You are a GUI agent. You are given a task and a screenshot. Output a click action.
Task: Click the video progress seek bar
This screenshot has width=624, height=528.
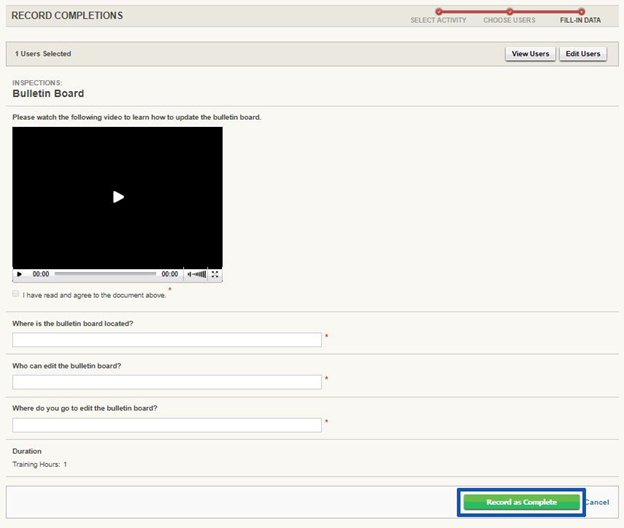pos(105,274)
